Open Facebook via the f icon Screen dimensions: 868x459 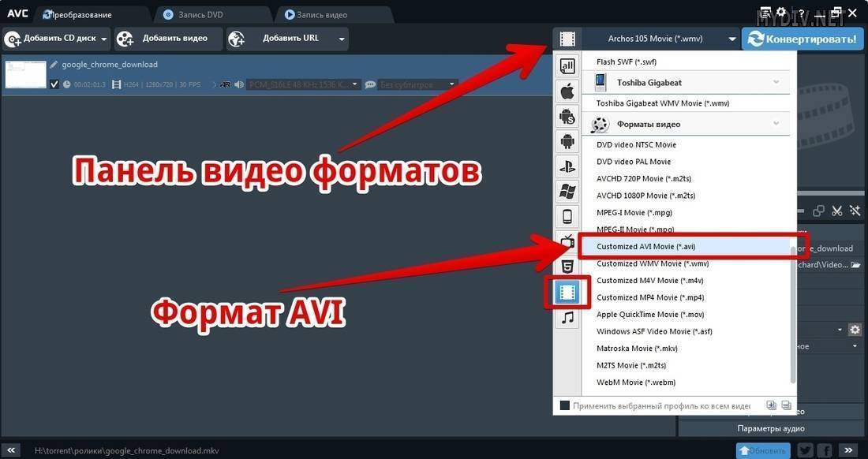[x=825, y=450]
